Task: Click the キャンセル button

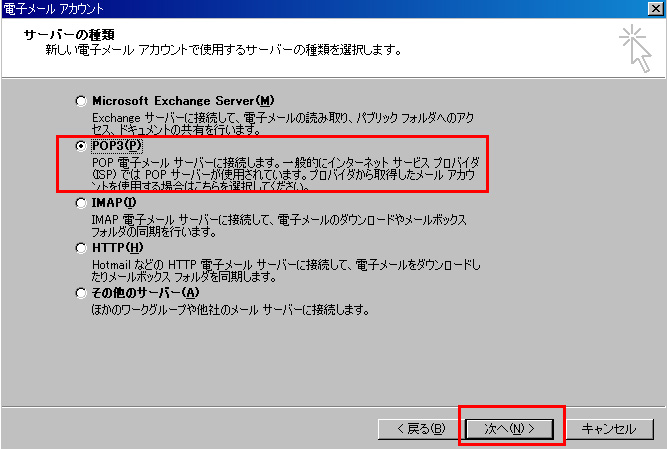Action: tap(609, 429)
